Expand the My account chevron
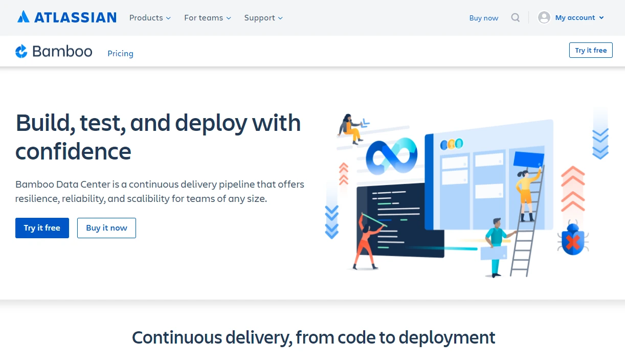This screenshot has width=625, height=364. coord(602,17)
